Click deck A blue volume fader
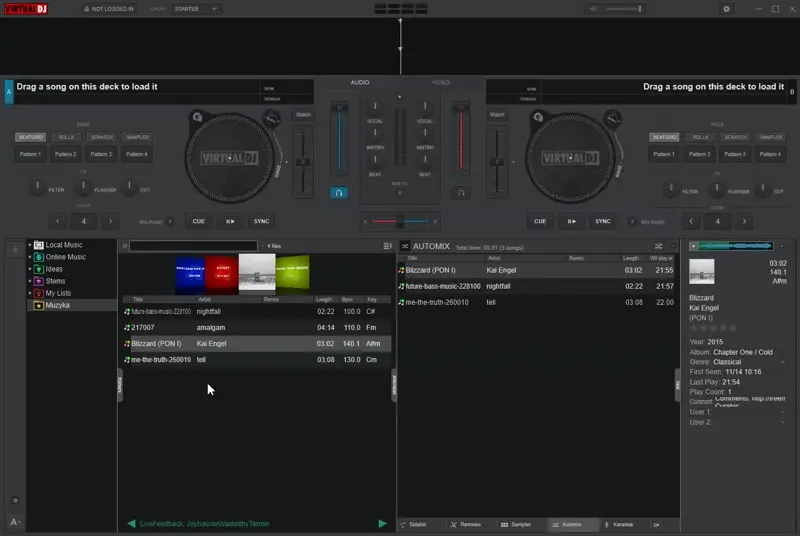Image resolution: width=800 pixels, height=536 pixels. pos(339,138)
